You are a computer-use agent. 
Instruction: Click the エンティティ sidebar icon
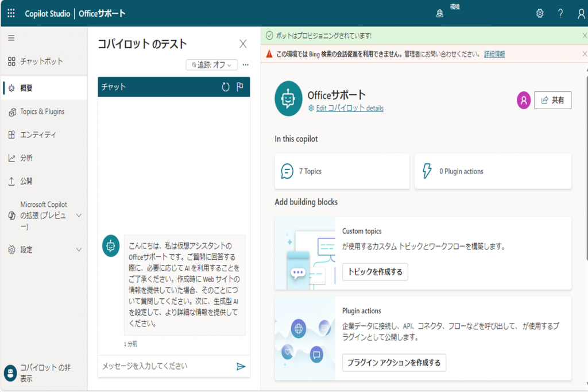pyautogui.click(x=11, y=135)
